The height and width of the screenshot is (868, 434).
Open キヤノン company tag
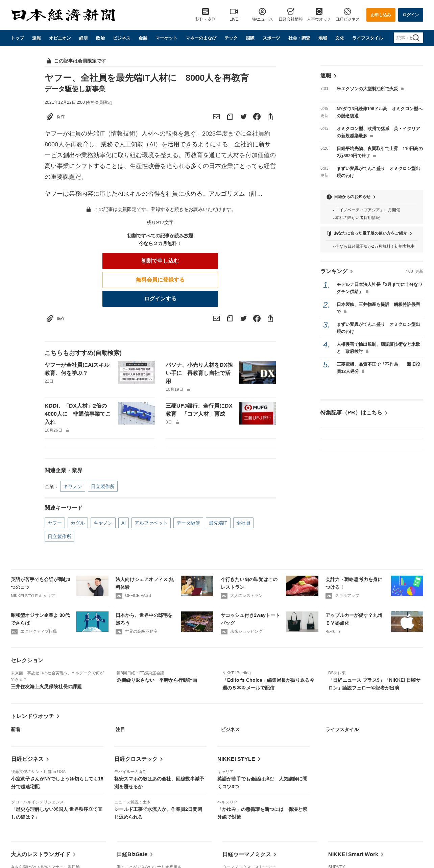point(73,486)
